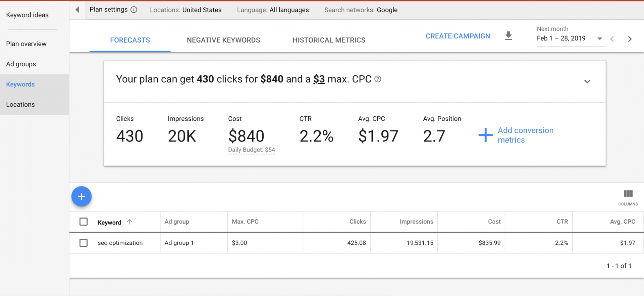Edit the $3.00 Max. CPC cell
Viewport: 644px width, 296px height.
pos(239,243)
